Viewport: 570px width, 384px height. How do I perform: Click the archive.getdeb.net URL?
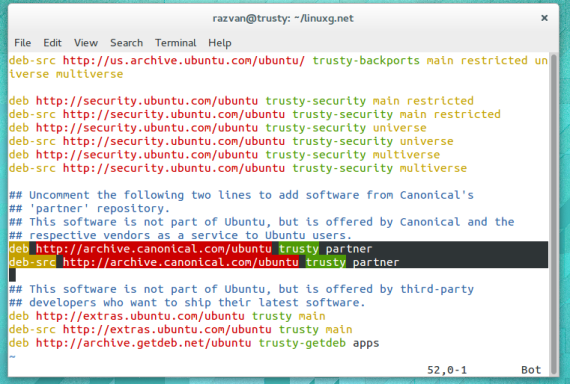click(x=143, y=343)
